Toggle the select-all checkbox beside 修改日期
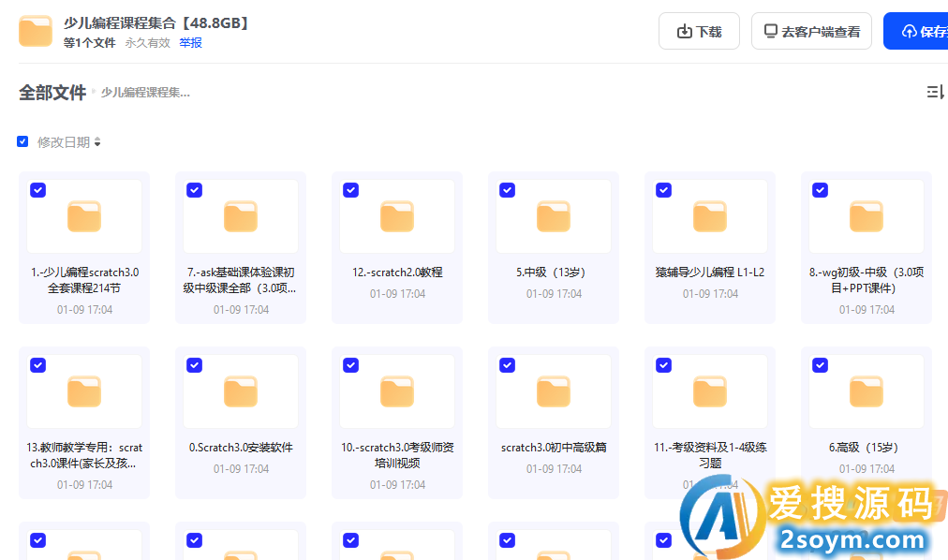The height and width of the screenshot is (560, 948). 22,141
